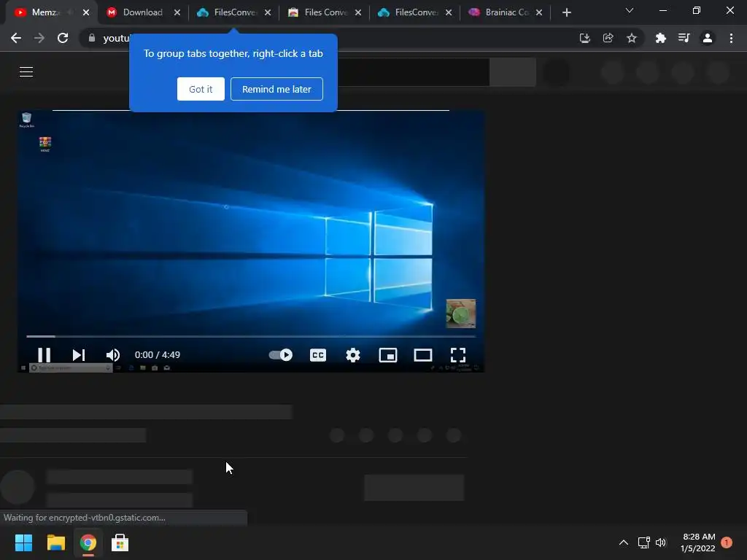Switch to the last FilesConverter tab
This screenshot has width=747, height=560.
(417, 12)
